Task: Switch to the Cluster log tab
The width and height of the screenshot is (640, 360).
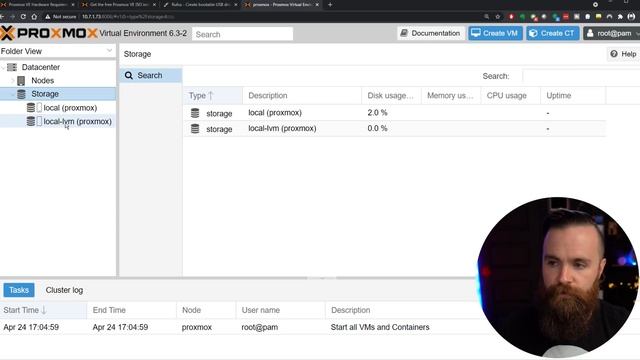Action: point(64,290)
